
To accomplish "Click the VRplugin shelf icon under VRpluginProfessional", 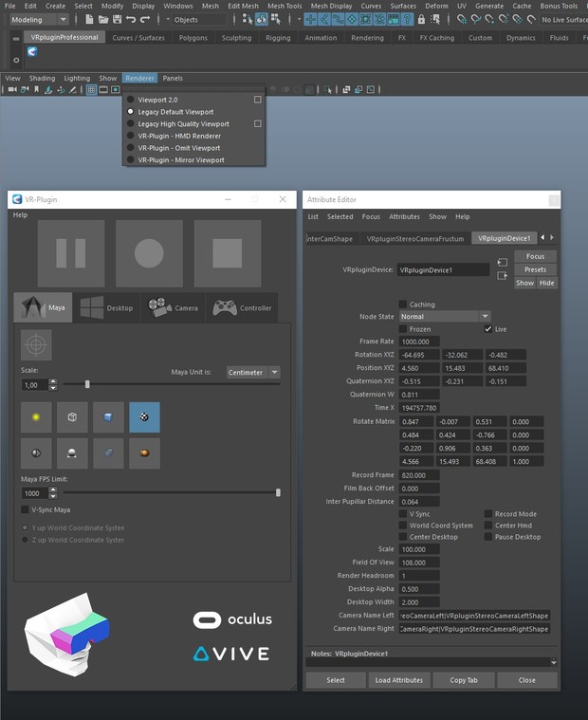I will (x=32, y=51).
